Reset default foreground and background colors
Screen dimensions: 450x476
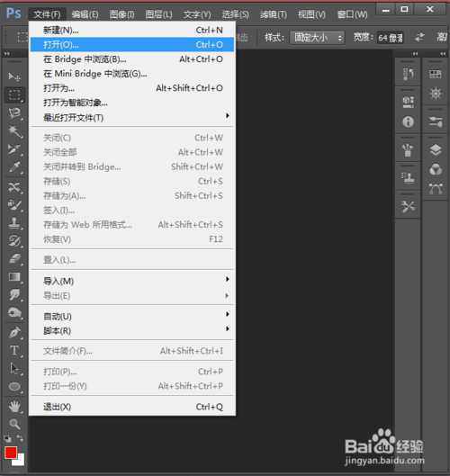click(7, 438)
